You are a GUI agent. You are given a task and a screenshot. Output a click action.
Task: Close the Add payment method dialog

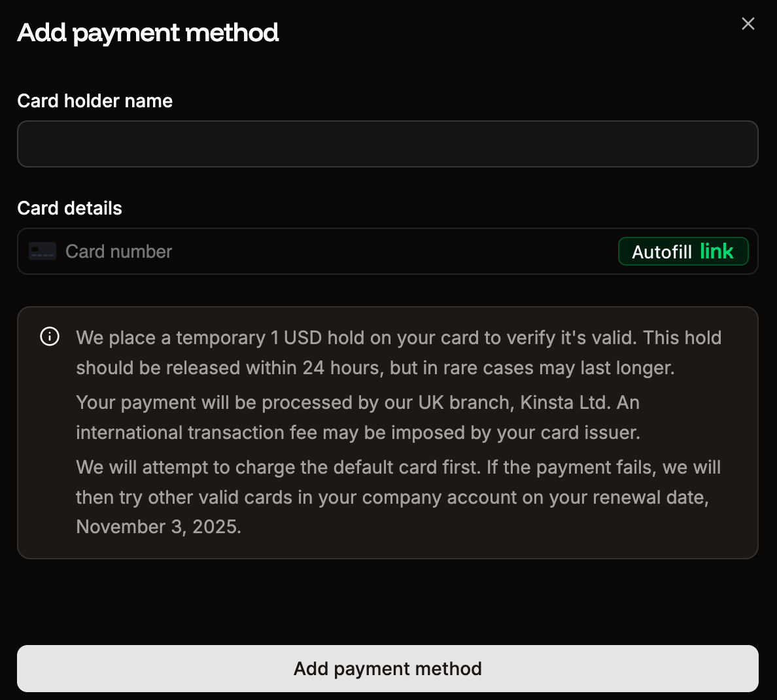click(748, 23)
